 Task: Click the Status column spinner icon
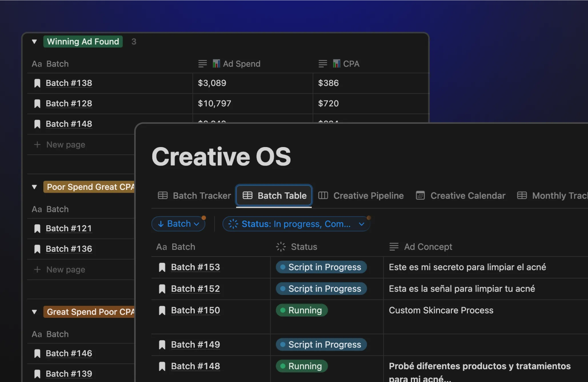[x=281, y=247]
